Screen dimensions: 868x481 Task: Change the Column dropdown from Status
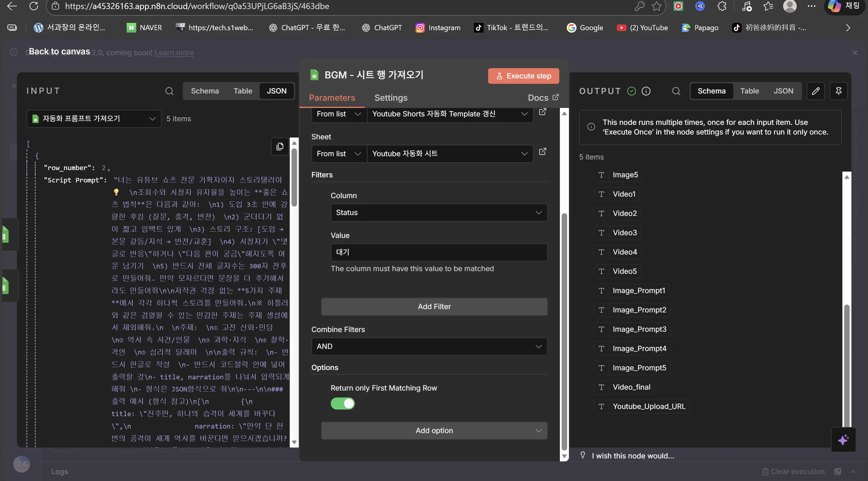[x=438, y=212]
